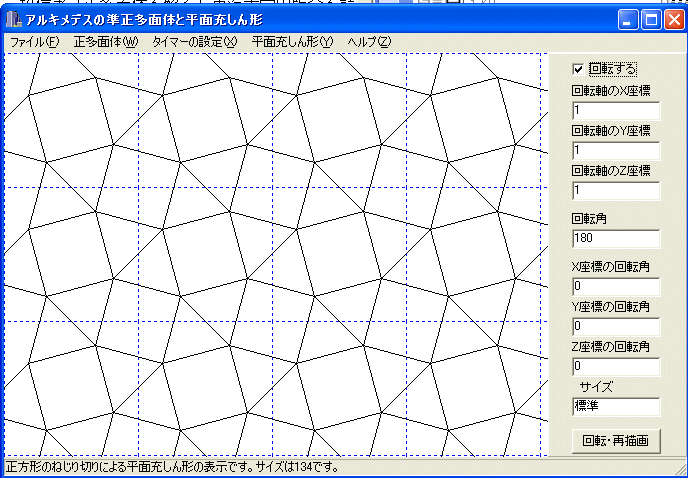Open the 平面充てん形(Y) menu

[291, 42]
